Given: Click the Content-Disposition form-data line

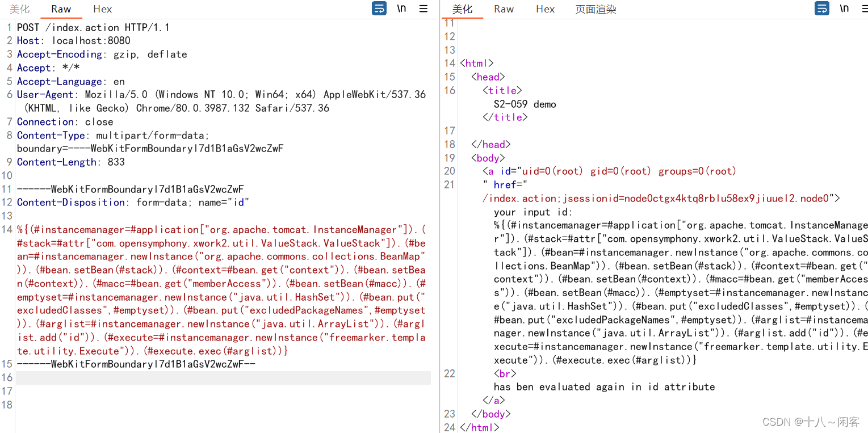Looking at the screenshot, I should (133, 203).
